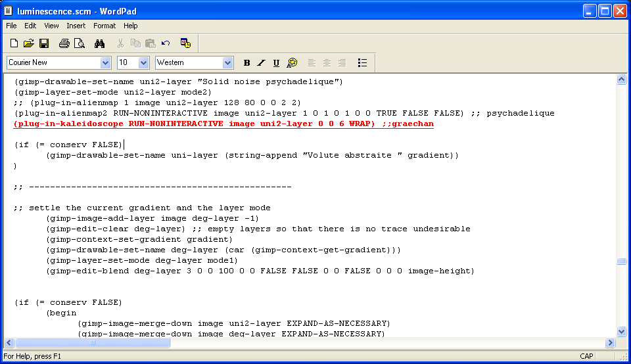631x364 pixels.
Task: Click the 'Volute abstraite' string line
Action: point(252,155)
